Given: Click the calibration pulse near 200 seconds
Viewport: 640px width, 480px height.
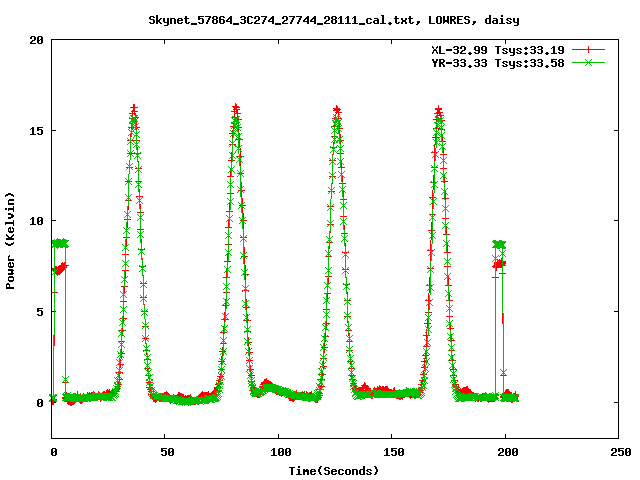Looking at the screenshot, I should coord(499,244).
